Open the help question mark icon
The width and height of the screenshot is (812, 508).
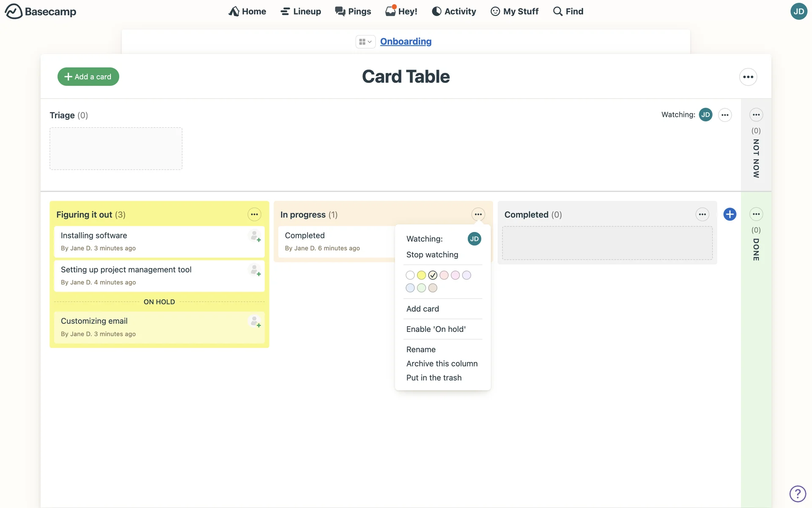click(x=797, y=494)
